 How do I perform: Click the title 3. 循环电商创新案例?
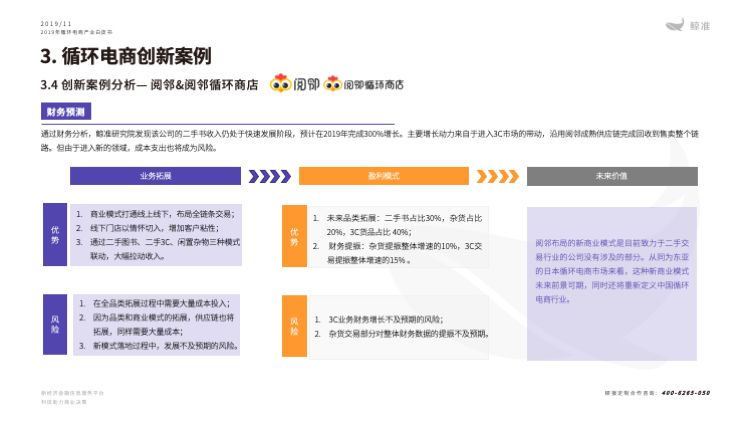click(x=126, y=56)
